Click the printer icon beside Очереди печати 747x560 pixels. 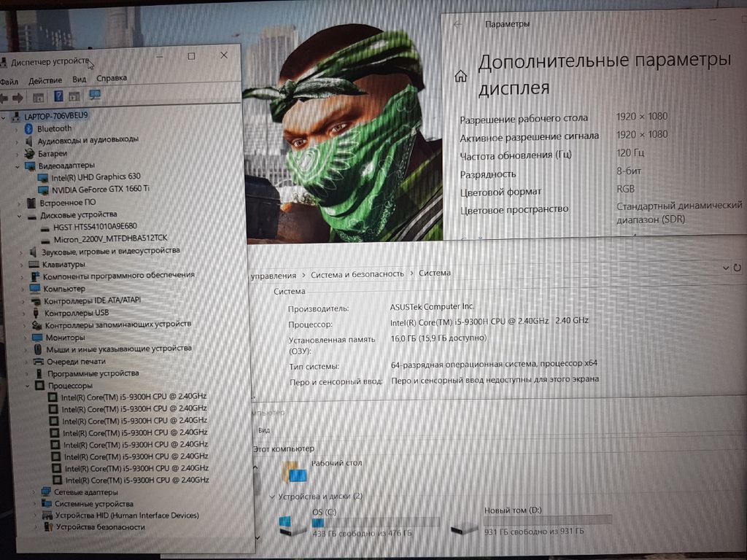coord(39,362)
